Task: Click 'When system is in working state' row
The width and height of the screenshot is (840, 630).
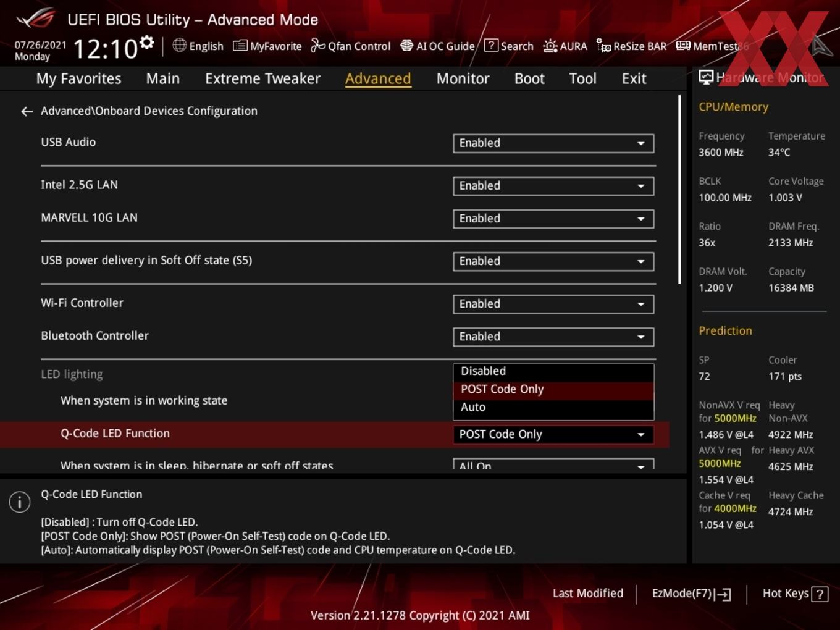Action: (144, 401)
